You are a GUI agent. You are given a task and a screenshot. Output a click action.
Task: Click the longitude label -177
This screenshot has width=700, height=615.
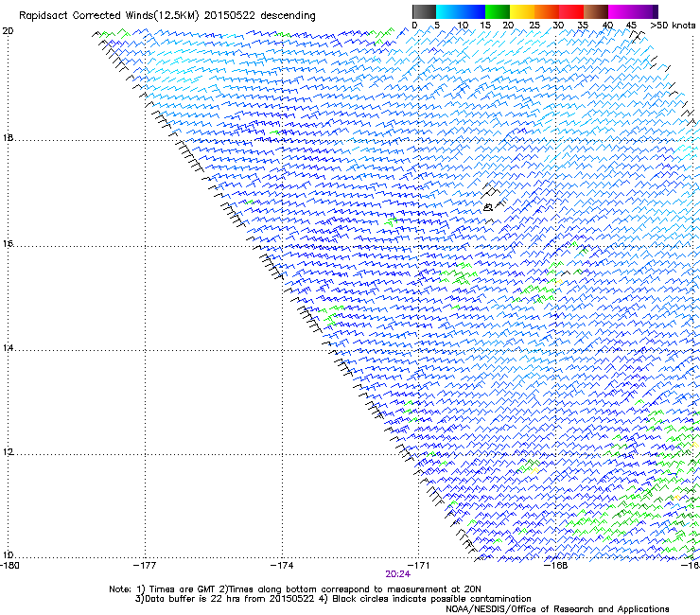(x=145, y=566)
